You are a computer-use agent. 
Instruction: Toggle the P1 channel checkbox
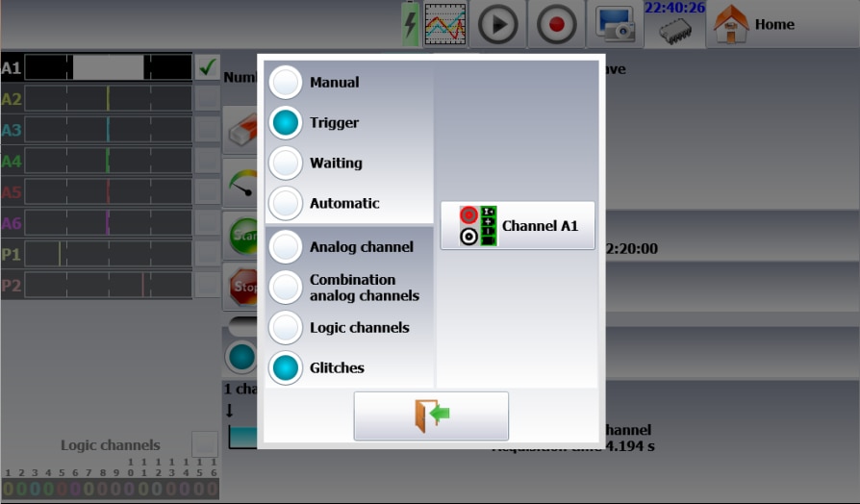(208, 254)
